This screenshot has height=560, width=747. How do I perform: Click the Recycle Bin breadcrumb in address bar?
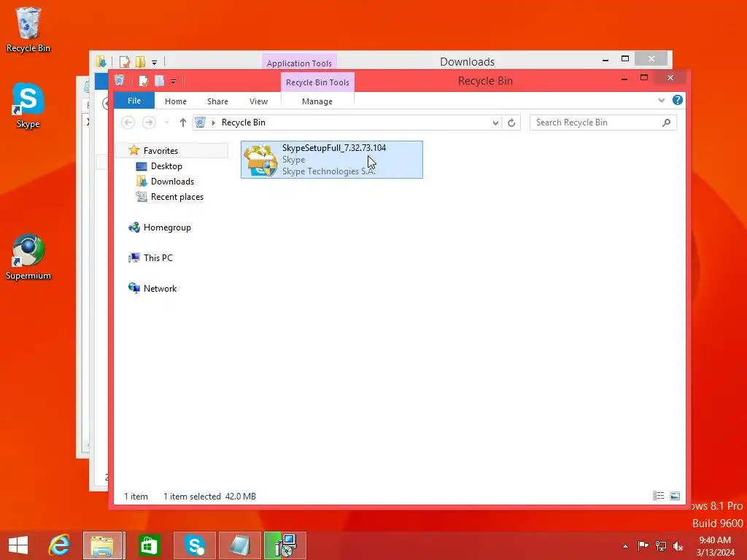243,122
